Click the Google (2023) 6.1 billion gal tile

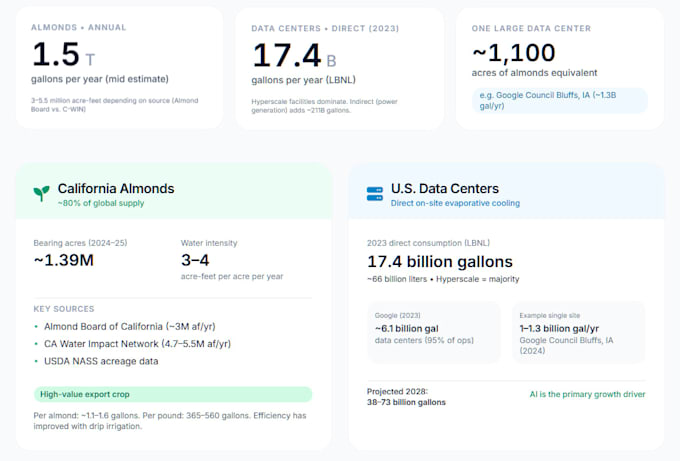click(x=434, y=332)
